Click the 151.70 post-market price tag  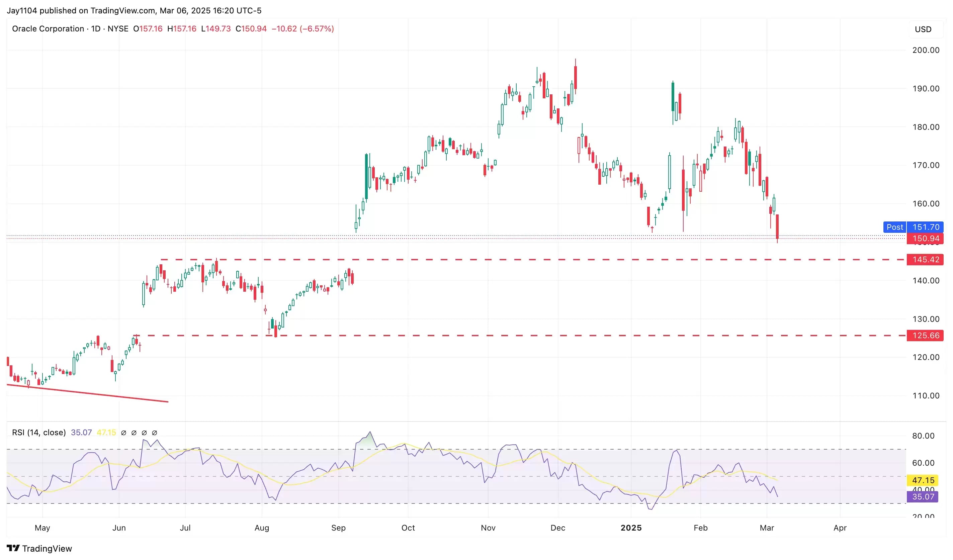[925, 227]
